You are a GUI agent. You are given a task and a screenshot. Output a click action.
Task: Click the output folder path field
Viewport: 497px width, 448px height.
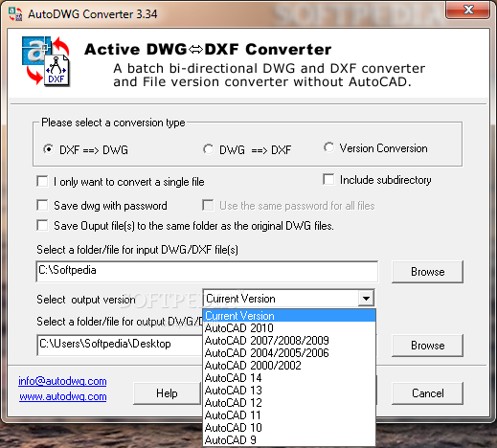tap(120, 345)
